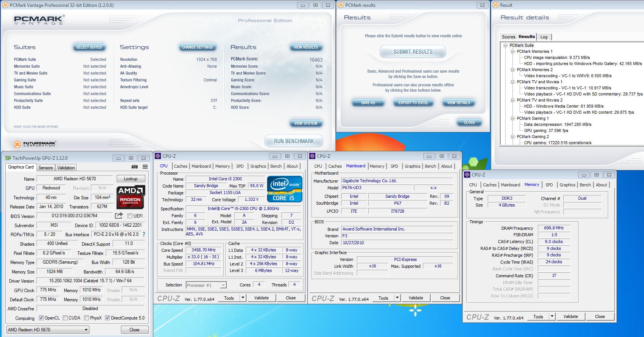Click the PCMark results window title icon

(341, 5)
